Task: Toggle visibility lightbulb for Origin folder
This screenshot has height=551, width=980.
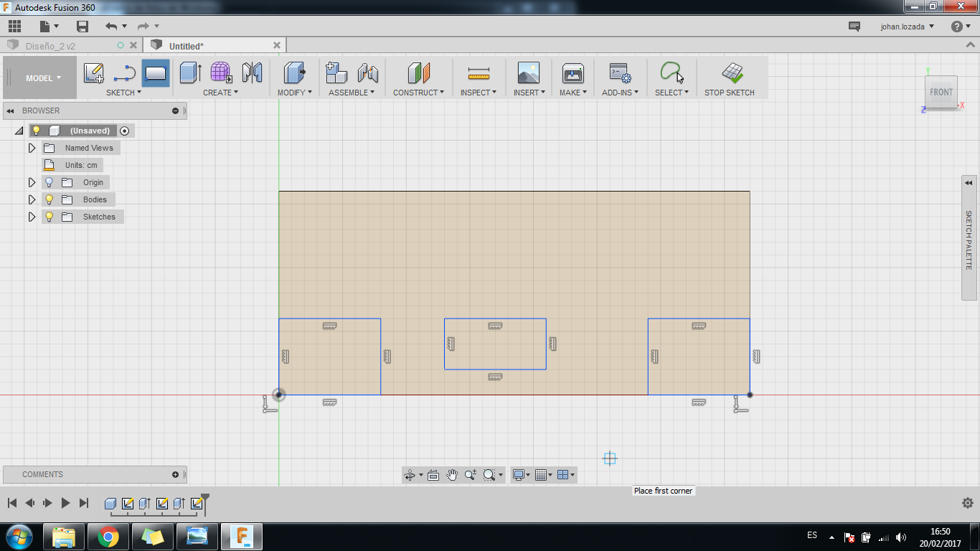Action: pos(50,182)
